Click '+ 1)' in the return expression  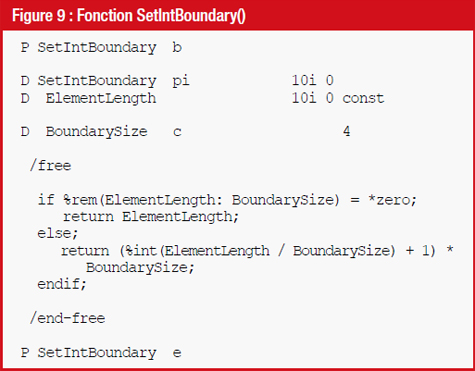[421, 251]
